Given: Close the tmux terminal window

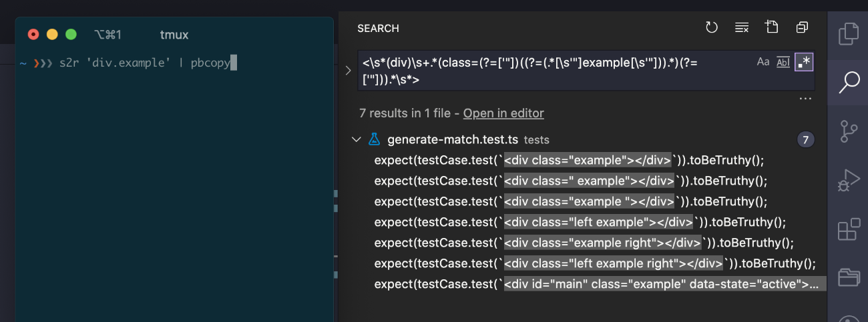Looking at the screenshot, I should [x=33, y=35].
